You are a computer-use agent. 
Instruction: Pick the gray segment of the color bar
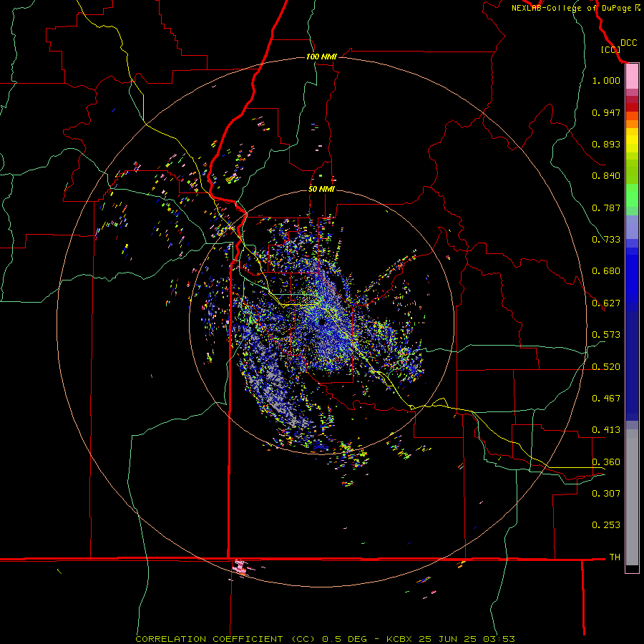pyautogui.click(x=632, y=497)
